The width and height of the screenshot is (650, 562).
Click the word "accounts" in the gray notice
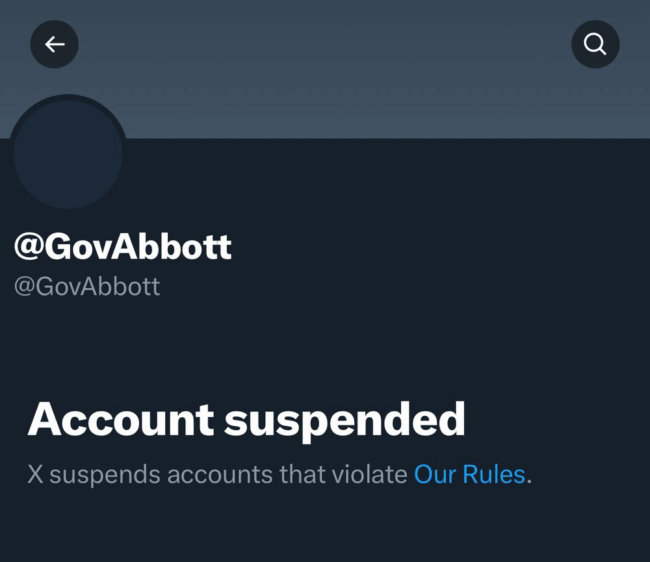point(220,475)
